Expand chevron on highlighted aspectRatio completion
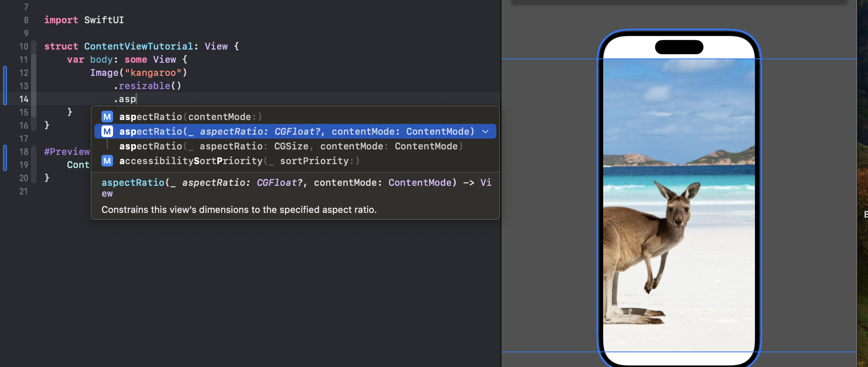 click(x=485, y=132)
